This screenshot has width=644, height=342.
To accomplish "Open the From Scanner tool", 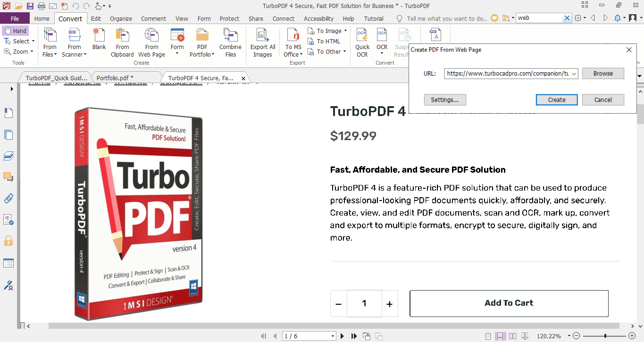I will point(74,42).
